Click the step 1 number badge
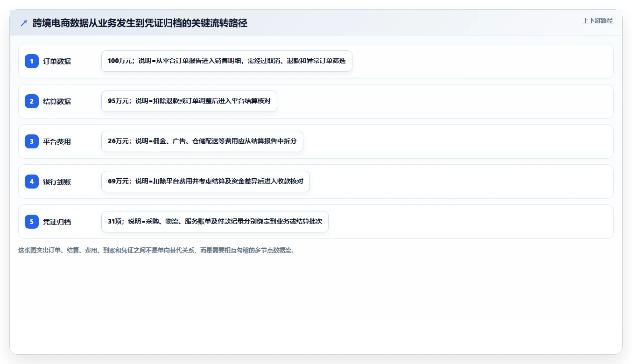The image size is (632, 364). tap(32, 61)
